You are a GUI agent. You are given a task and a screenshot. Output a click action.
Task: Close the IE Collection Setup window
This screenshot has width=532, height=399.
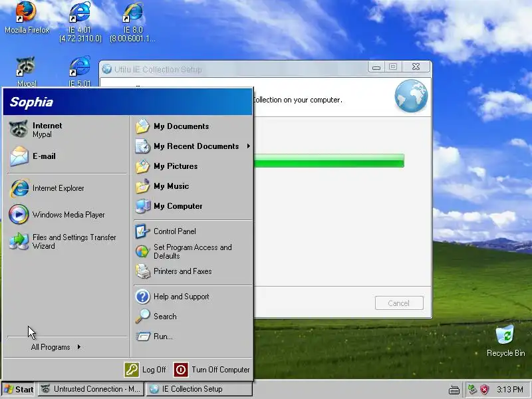tap(416, 67)
